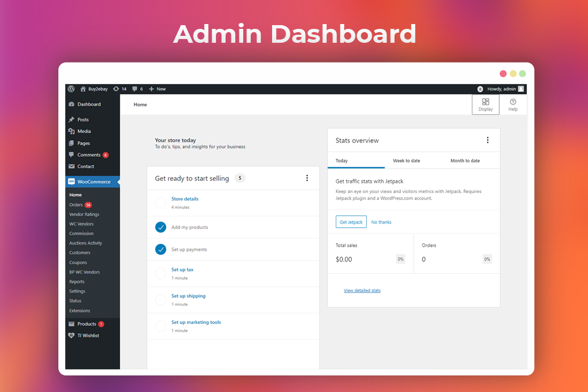Click the WordPress logo in admin bar

click(x=71, y=89)
